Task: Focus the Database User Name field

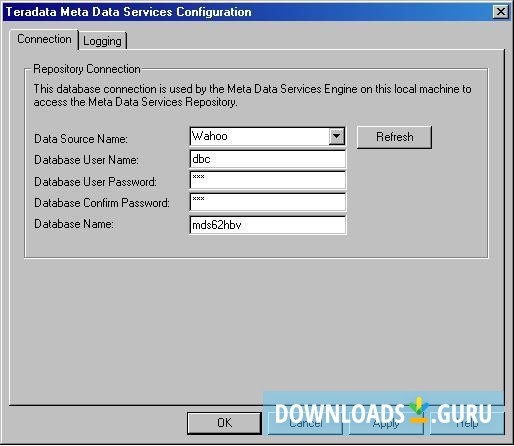Action: [268, 159]
